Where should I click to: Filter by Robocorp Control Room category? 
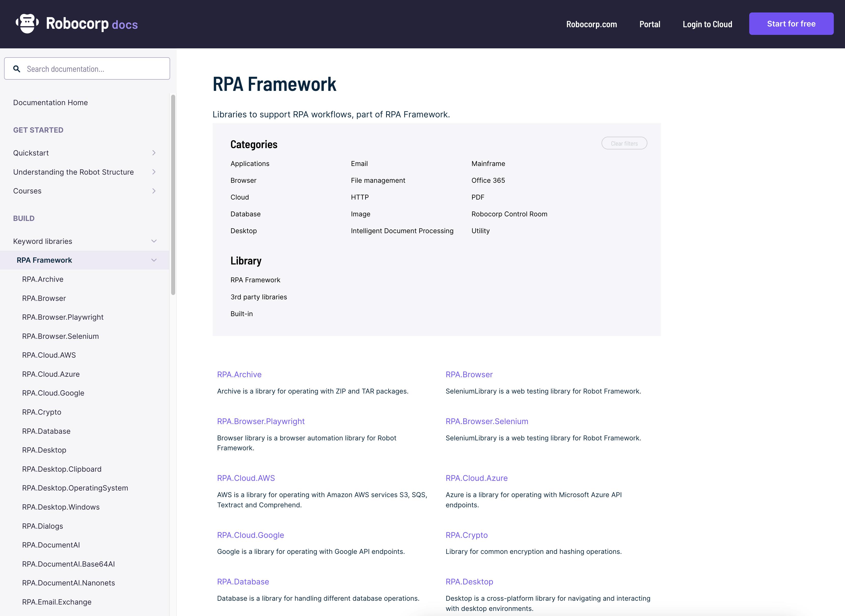coord(509,214)
